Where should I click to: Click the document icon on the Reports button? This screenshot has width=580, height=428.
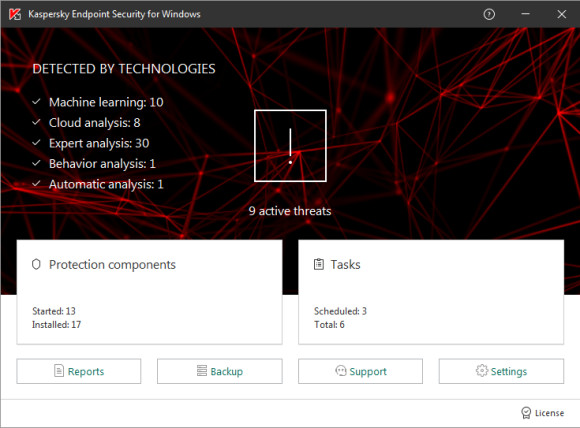coord(59,371)
